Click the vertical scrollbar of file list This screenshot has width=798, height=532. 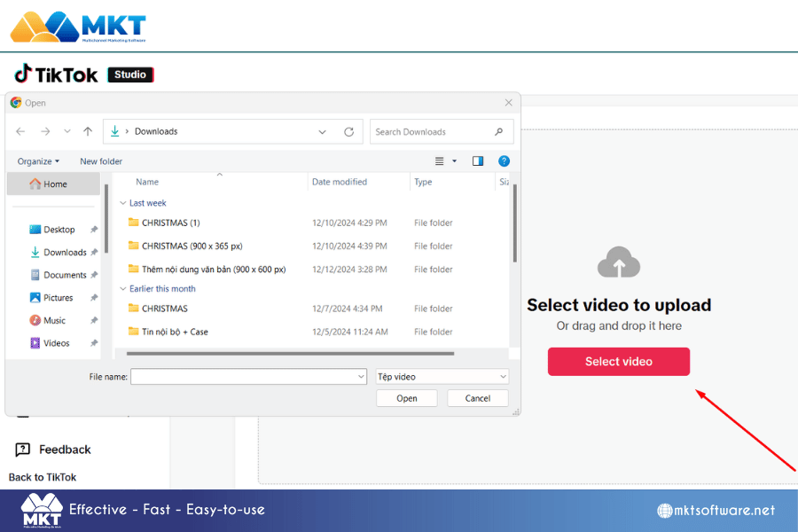pos(515,223)
